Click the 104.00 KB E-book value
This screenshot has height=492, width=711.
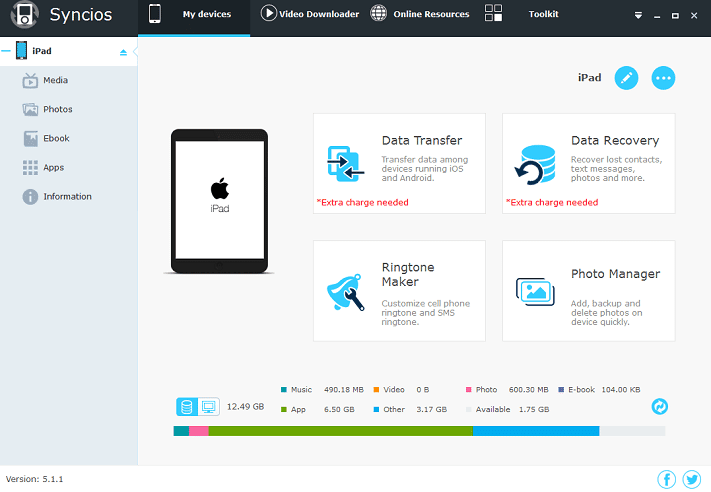click(621, 390)
